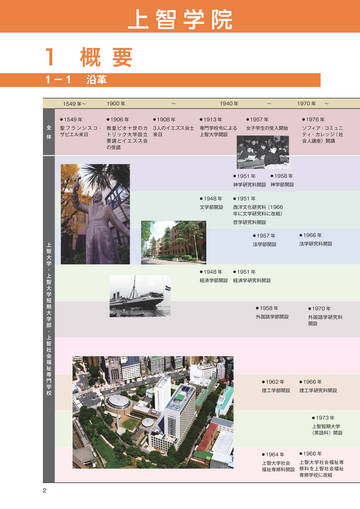The image size is (360, 509).
Task: Click the page number 2
Action: (x=45, y=490)
